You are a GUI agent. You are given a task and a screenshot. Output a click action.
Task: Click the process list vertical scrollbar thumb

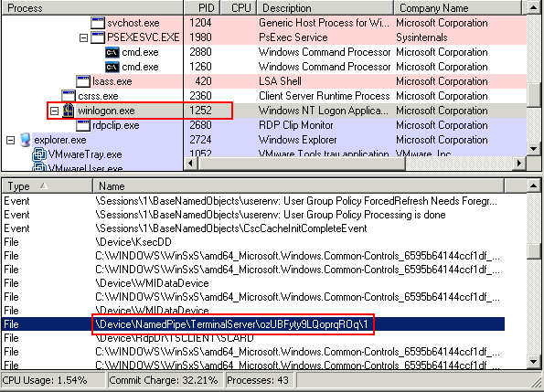[534, 95]
